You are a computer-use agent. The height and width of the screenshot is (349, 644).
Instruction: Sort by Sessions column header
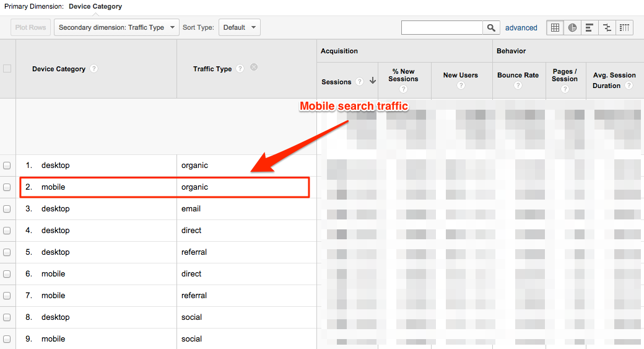coord(336,82)
